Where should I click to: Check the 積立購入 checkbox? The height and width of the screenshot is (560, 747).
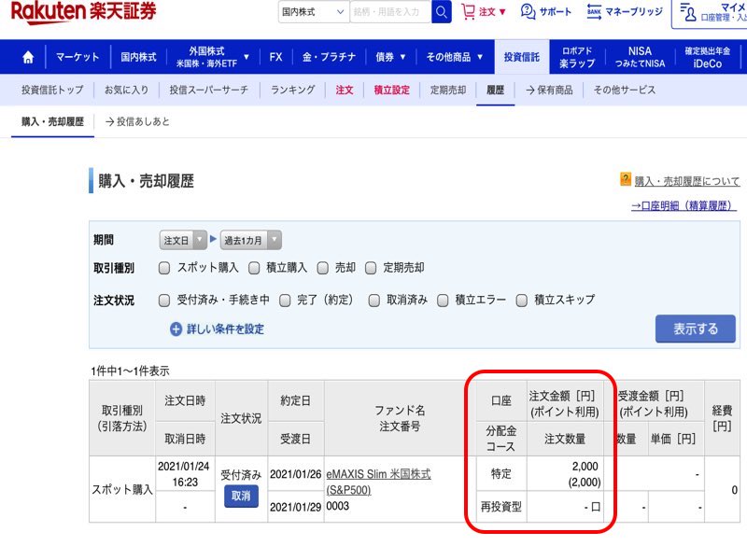click(254, 268)
